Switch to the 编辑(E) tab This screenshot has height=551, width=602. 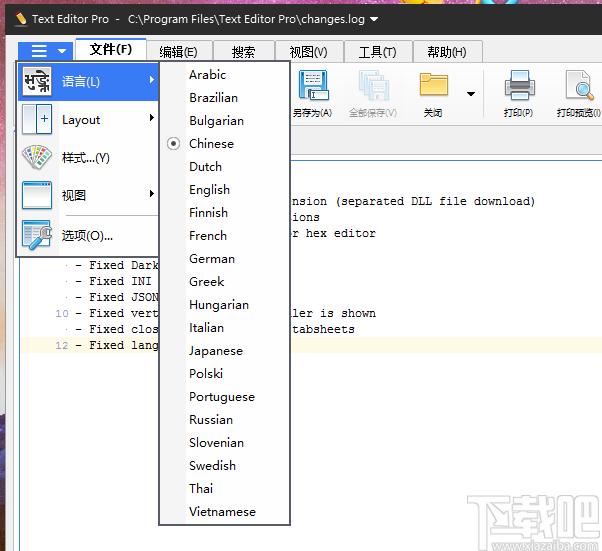click(x=178, y=52)
